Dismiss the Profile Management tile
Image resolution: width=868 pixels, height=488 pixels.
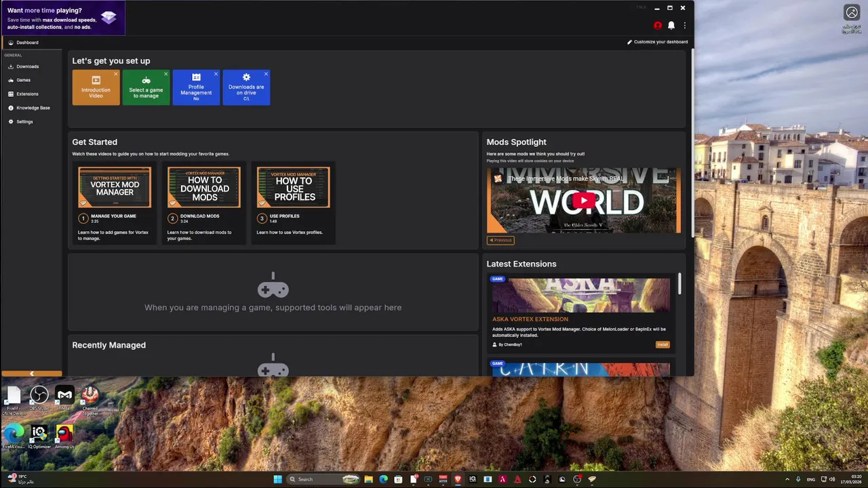point(216,74)
